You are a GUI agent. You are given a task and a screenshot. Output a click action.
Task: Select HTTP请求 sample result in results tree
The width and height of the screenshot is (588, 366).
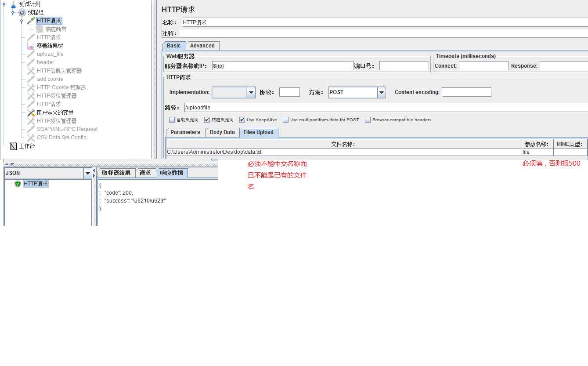tap(36, 184)
